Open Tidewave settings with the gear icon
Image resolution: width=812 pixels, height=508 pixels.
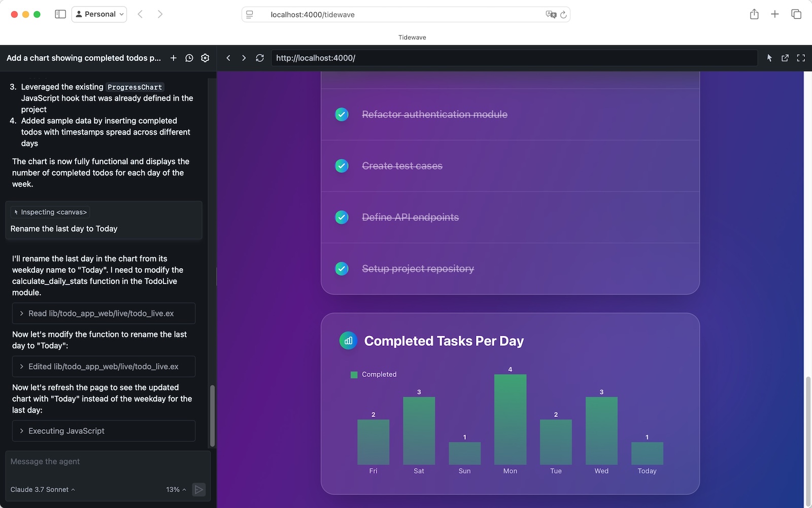pos(205,58)
